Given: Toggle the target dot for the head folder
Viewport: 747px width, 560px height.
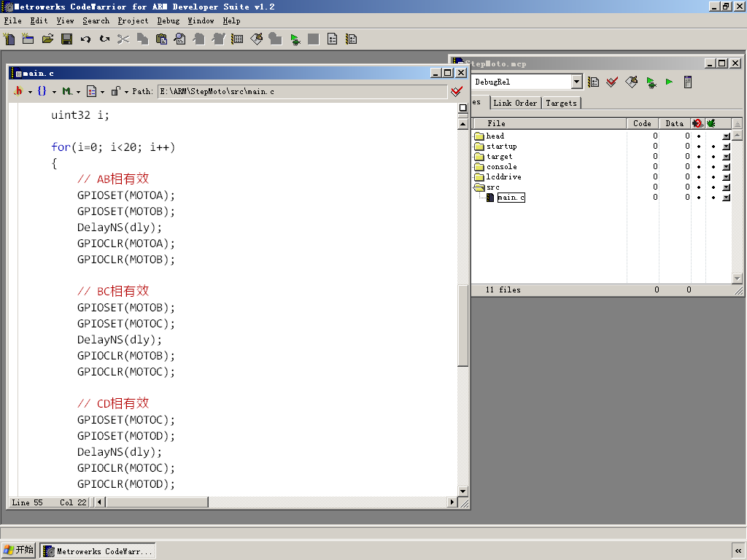Looking at the screenshot, I should pos(699,136).
